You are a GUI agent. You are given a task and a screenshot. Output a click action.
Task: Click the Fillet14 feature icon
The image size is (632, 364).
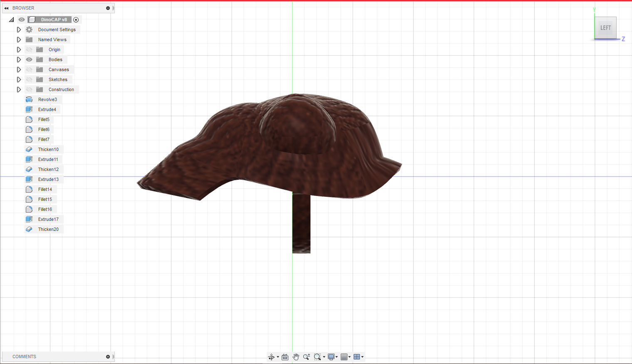click(x=29, y=189)
